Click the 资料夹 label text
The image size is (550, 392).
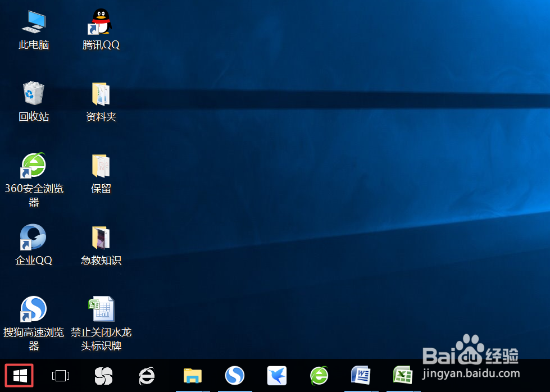[x=101, y=117]
